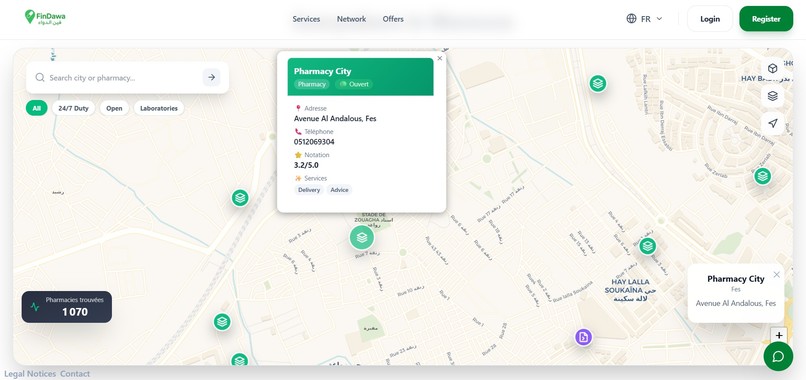Select the All filter chip
Image resolution: width=806 pixels, height=380 pixels.
(x=36, y=108)
